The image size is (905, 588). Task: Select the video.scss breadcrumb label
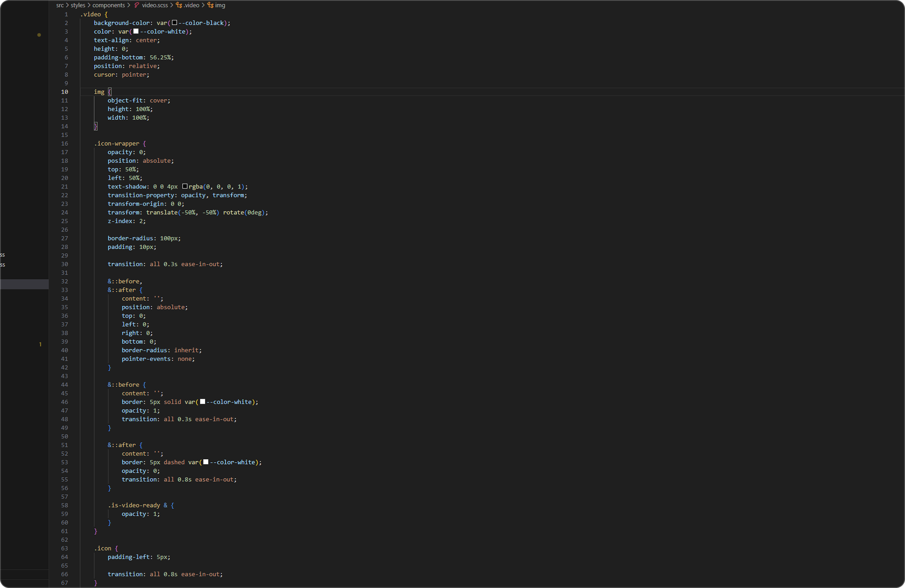pyautogui.click(x=155, y=5)
